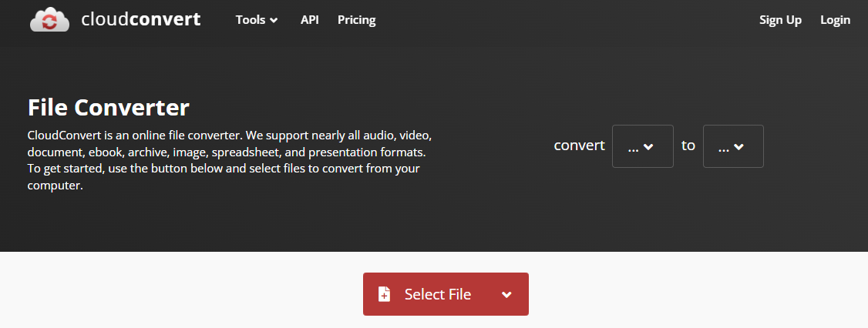868x328 pixels.
Task: Click the Login link
Action: pyautogui.click(x=835, y=20)
